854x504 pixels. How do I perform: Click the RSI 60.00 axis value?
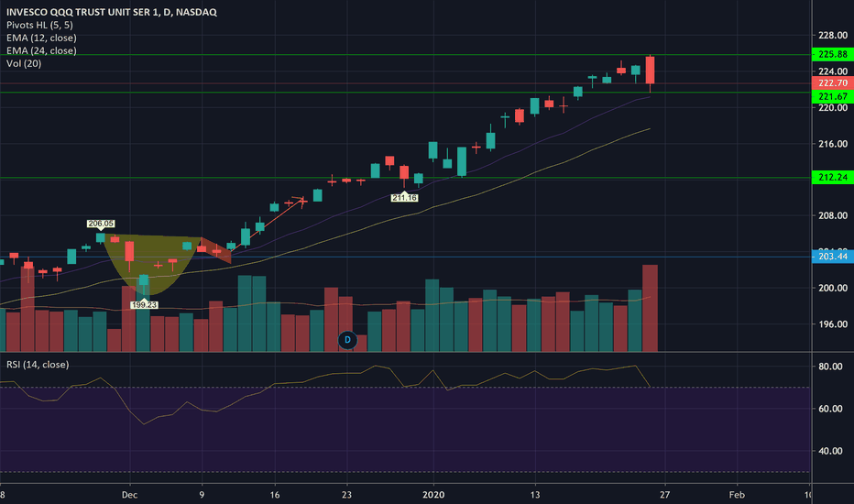pos(830,409)
